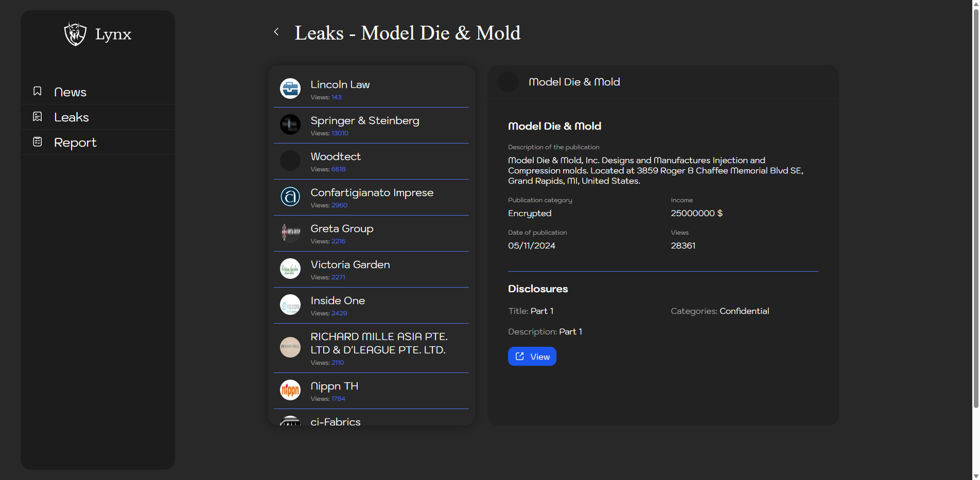Click the document icon beside Leaks
This screenshot has width=980, height=480.
pyautogui.click(x=38, y=117)
